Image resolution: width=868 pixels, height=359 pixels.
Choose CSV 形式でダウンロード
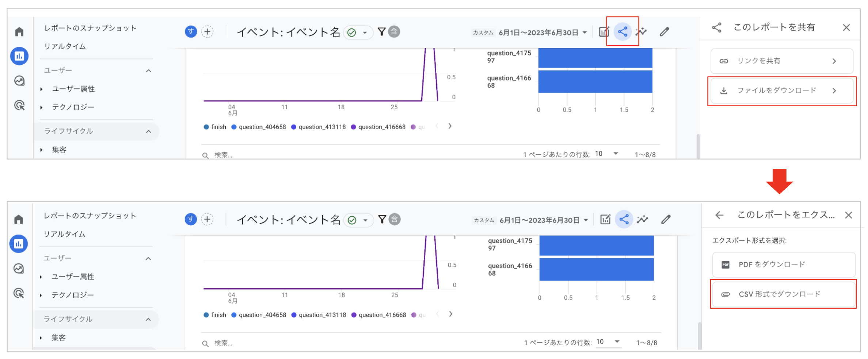click(x=784, y=294)
